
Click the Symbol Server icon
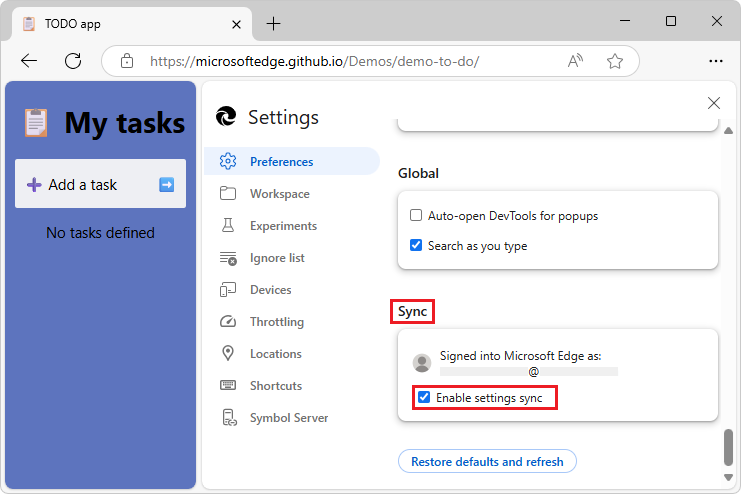[x=229, y=417]
